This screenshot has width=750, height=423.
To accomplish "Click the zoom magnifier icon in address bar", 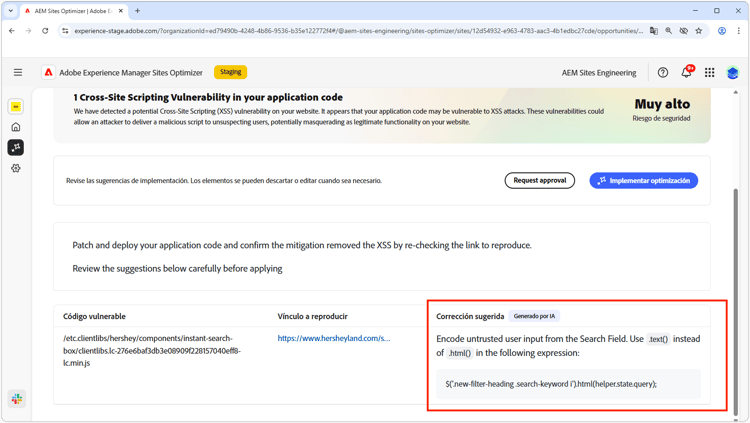I will click(x=668, y=31).
